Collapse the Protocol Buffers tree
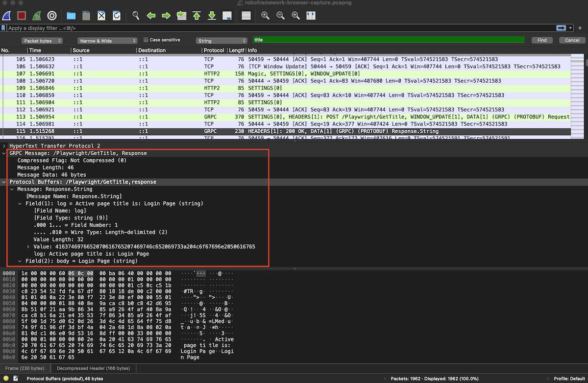588x383 pixels. pos(4,182)
